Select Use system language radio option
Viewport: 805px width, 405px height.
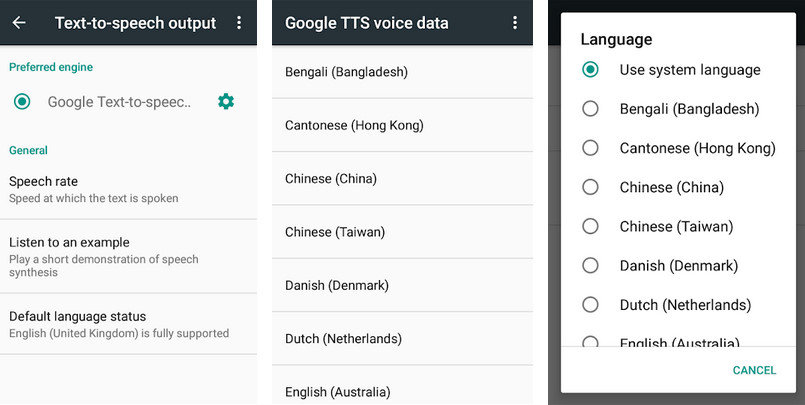(x=590, y=70)
